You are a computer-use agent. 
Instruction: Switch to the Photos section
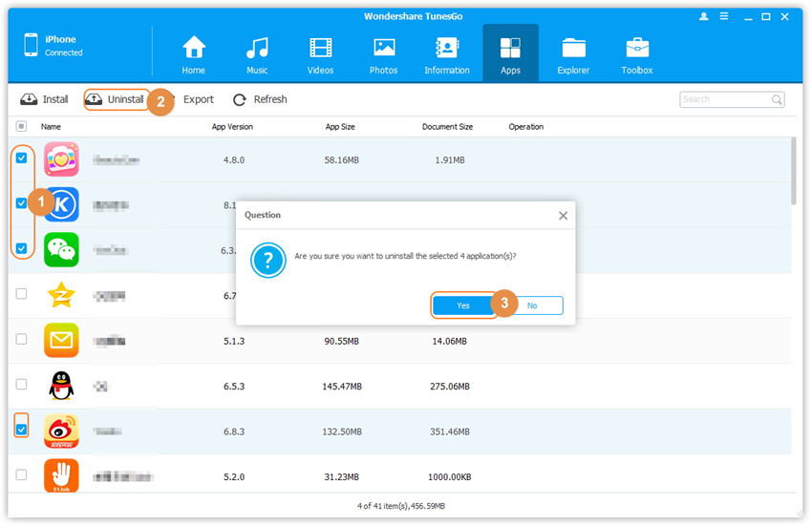[x=384, y=54]
